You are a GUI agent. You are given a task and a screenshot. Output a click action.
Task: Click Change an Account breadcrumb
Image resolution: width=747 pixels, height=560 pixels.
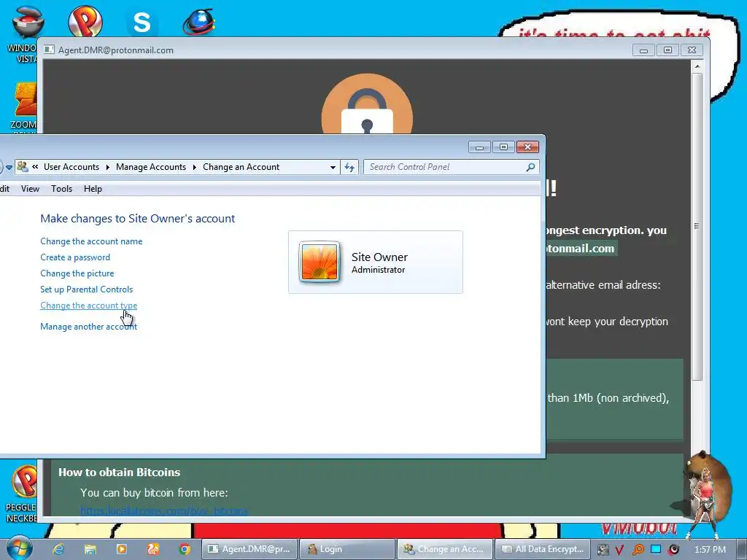pyautogui.click(x=241, y=167)
